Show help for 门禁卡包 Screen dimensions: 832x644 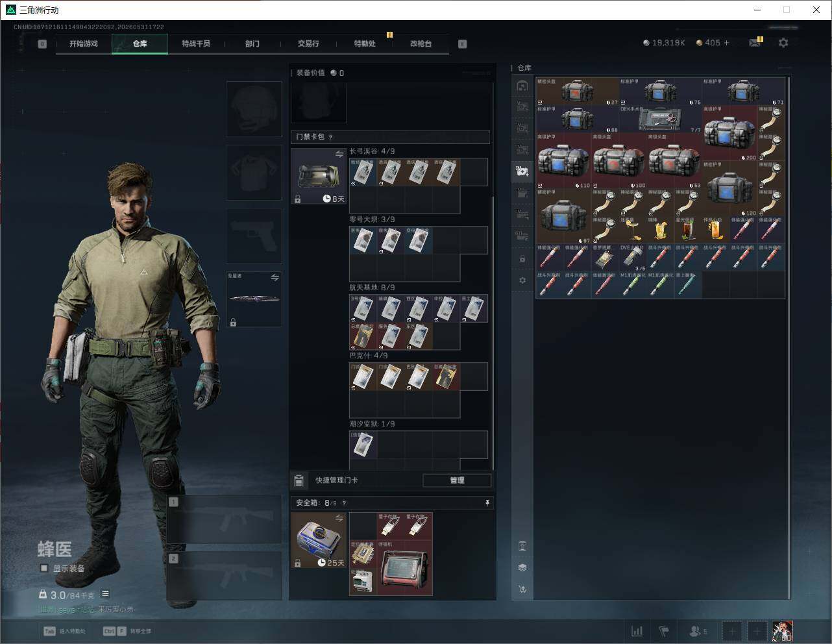(331, 137)
